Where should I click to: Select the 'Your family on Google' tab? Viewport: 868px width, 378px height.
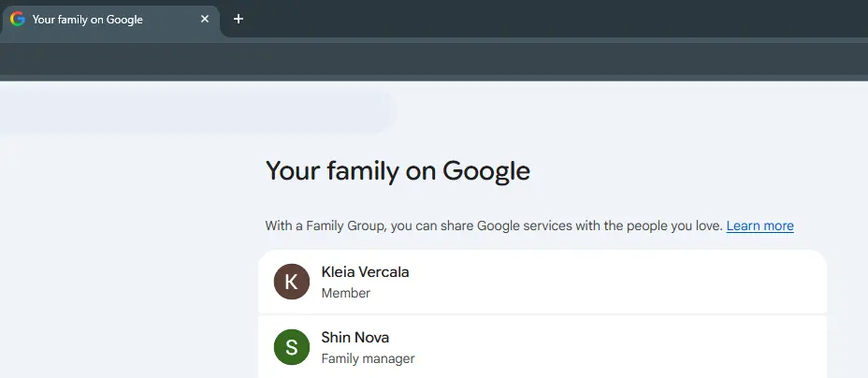pos(110,21)
